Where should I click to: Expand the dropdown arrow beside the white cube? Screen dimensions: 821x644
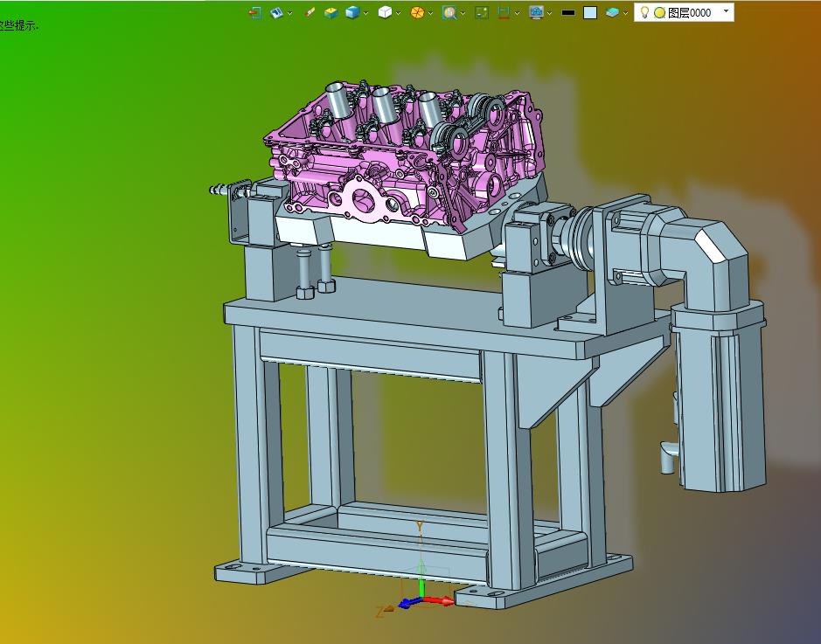[399, 13]
